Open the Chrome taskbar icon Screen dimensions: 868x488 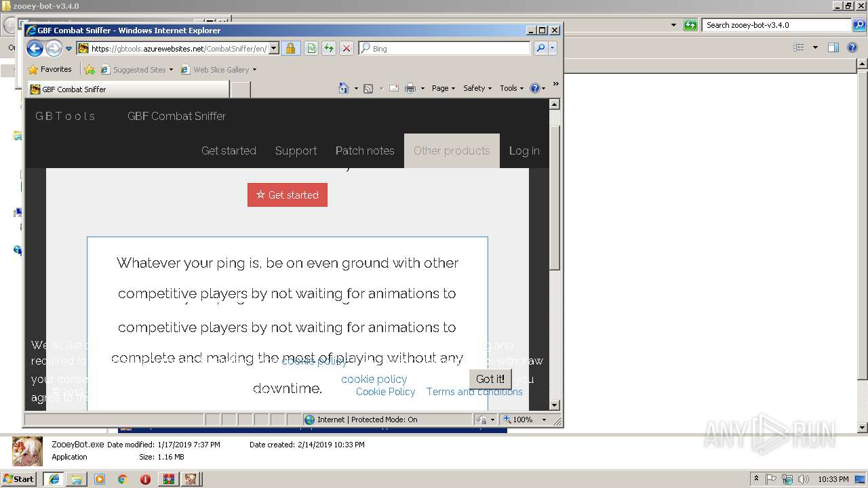tap(122, 479)
